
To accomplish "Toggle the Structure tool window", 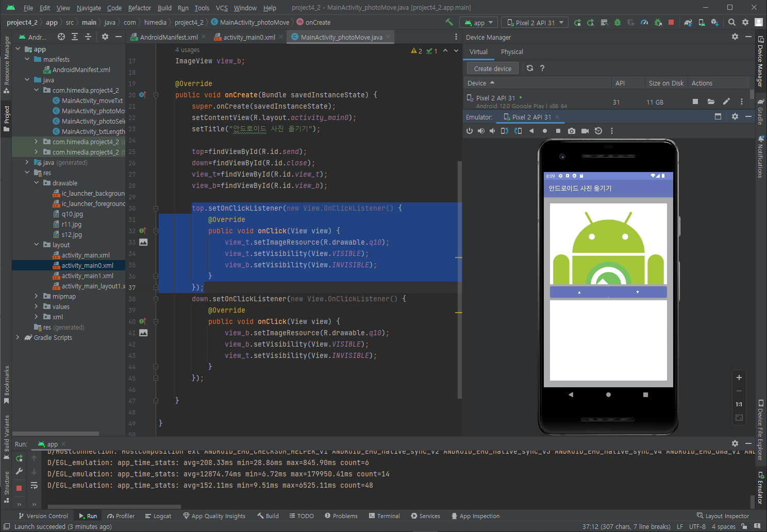I will pos(6,487).
